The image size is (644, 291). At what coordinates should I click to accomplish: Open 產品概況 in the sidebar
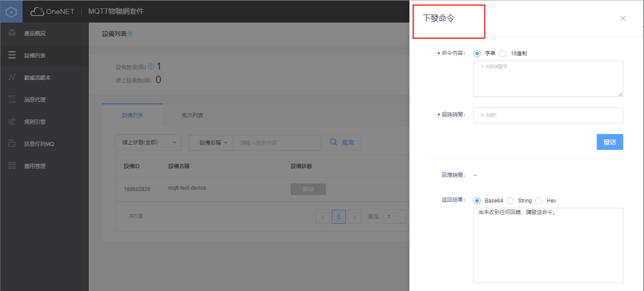(x=44, y=33)
